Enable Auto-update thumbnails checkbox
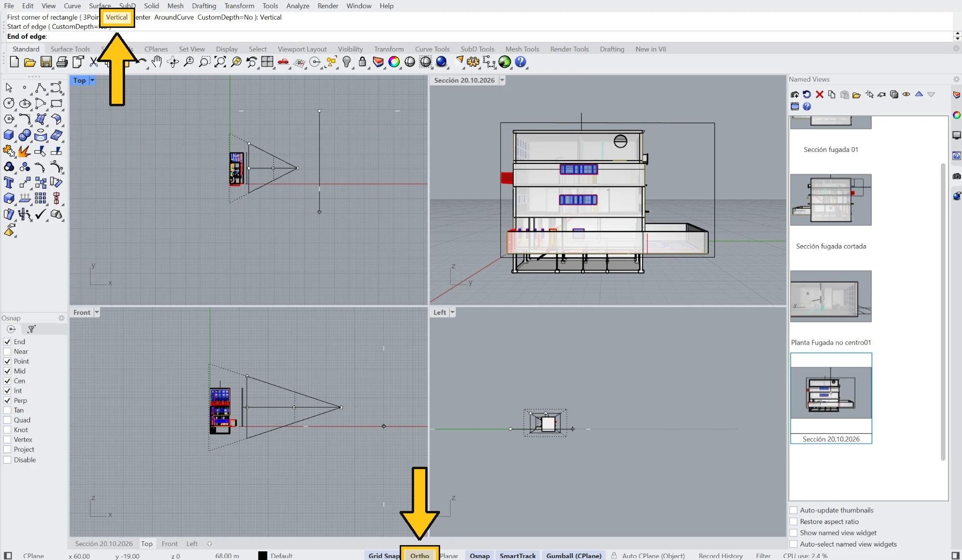962x560 pixels. (x=794, y=510)
